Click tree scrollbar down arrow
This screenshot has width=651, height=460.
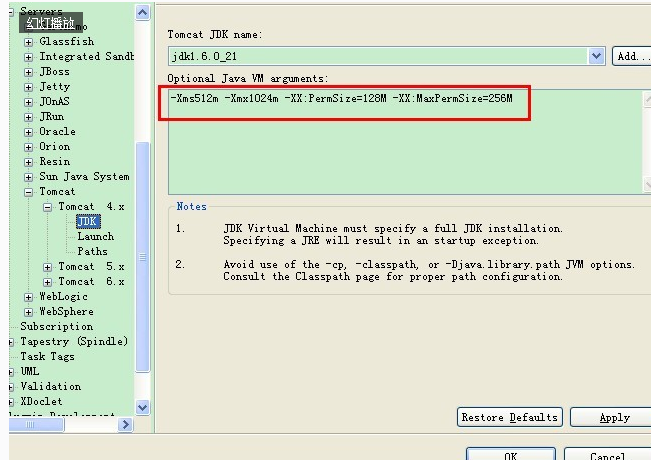[x=142, y=407]
